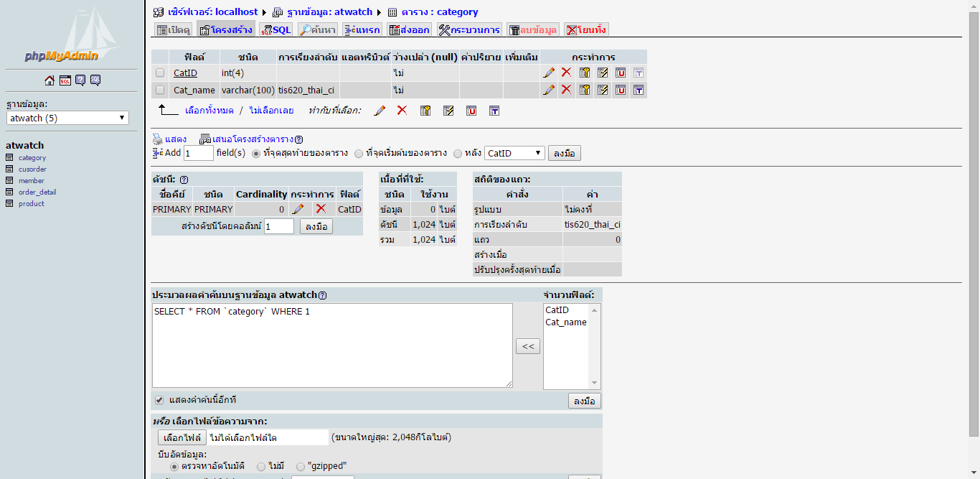Open the CatID after-field dropdown
980x479 pixels.
pyautogui.click(x=515, y=153)
